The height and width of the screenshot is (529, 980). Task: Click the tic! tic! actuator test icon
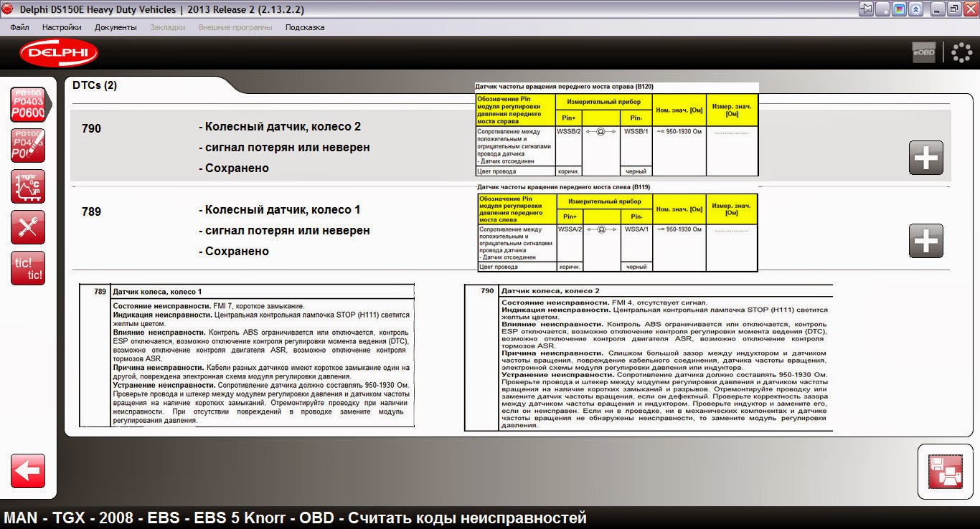pyautogui.click(x=28, y=268)
